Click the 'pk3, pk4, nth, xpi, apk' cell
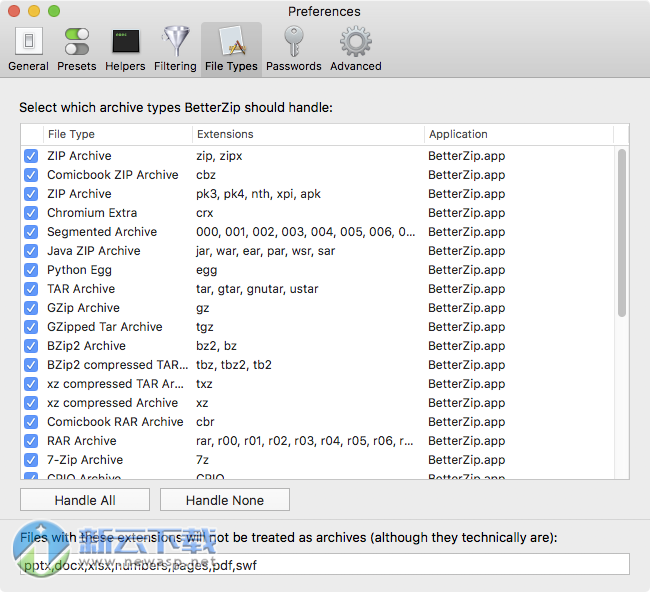 point(258,194)
